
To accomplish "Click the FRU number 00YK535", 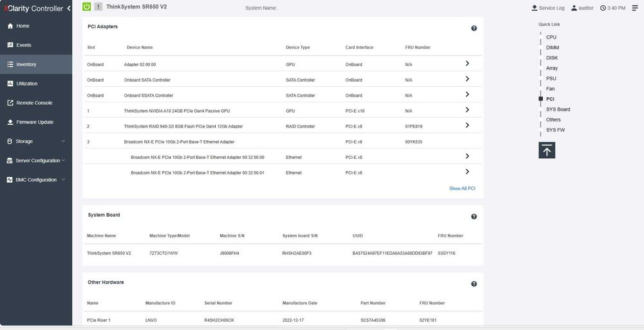I will [413, 142].
